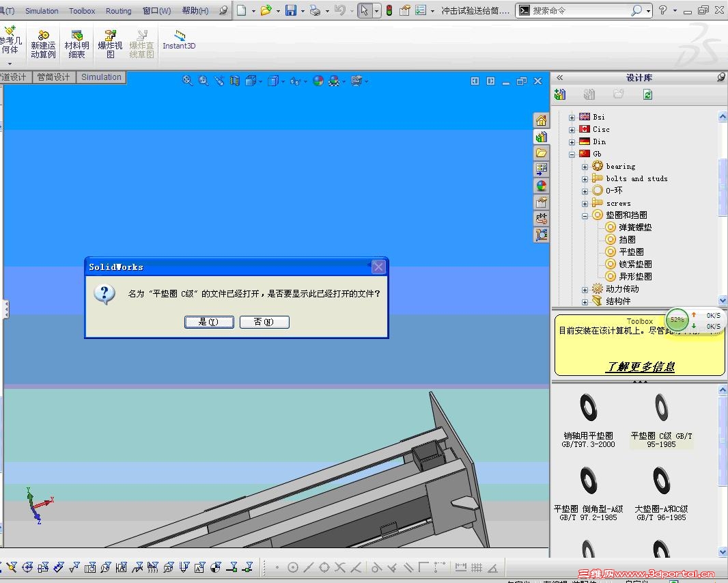Viewport: 728px width, 583px height.
Task: Open the 窗口(W) menu
Action: coord(156,11)
